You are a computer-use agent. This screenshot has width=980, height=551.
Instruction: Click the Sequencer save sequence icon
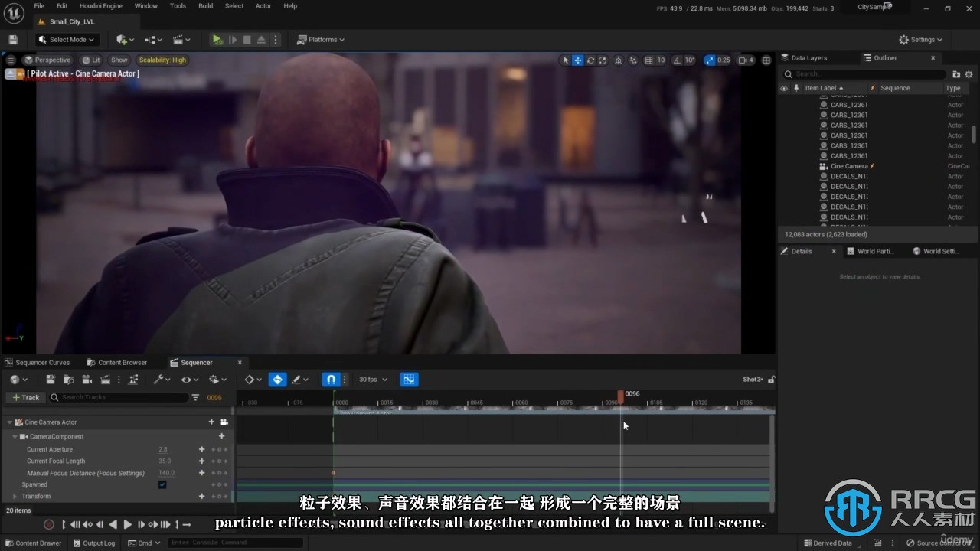[x=51, y=380]
